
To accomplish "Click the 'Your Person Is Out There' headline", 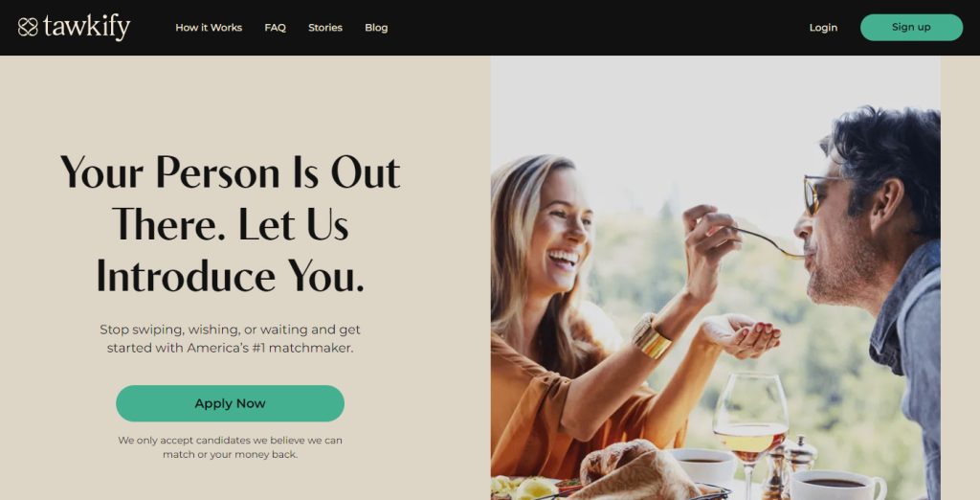I will (x=230, y=224).
